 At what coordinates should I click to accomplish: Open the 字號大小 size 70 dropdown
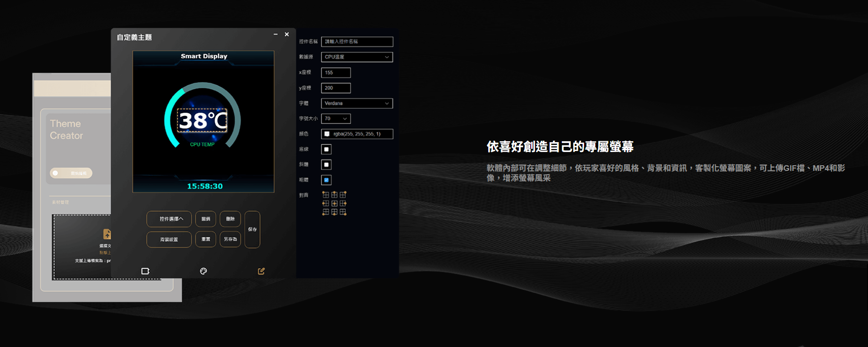[x=336, y=118]
